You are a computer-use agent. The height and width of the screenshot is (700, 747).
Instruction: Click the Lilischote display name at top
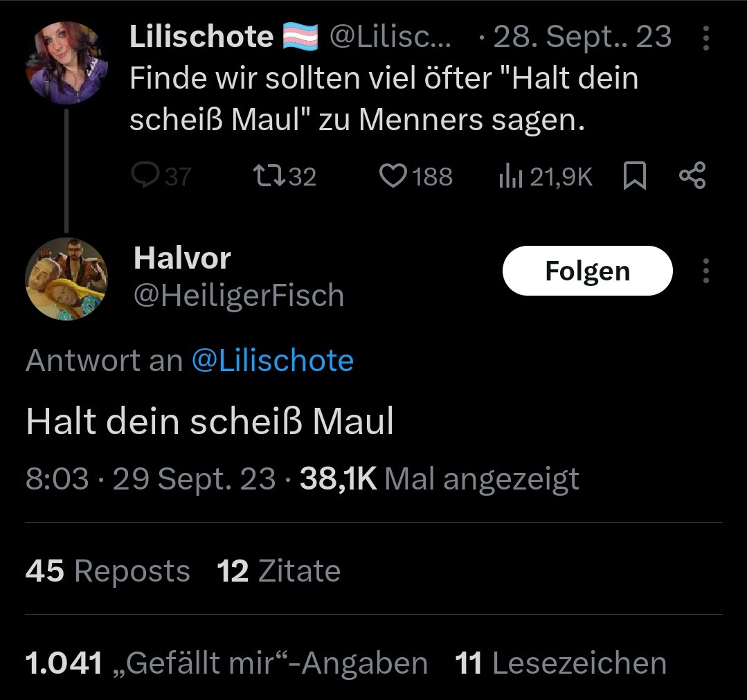(201, 37)
